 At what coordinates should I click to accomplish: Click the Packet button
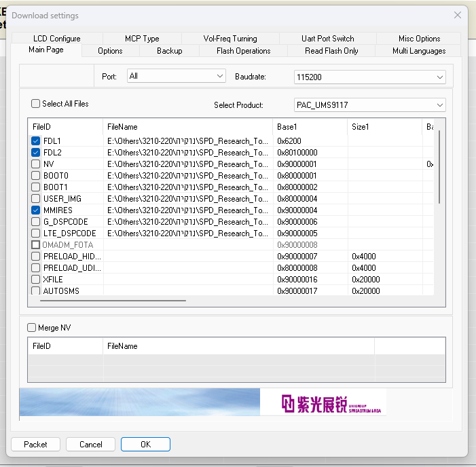(x=35, y=444)
